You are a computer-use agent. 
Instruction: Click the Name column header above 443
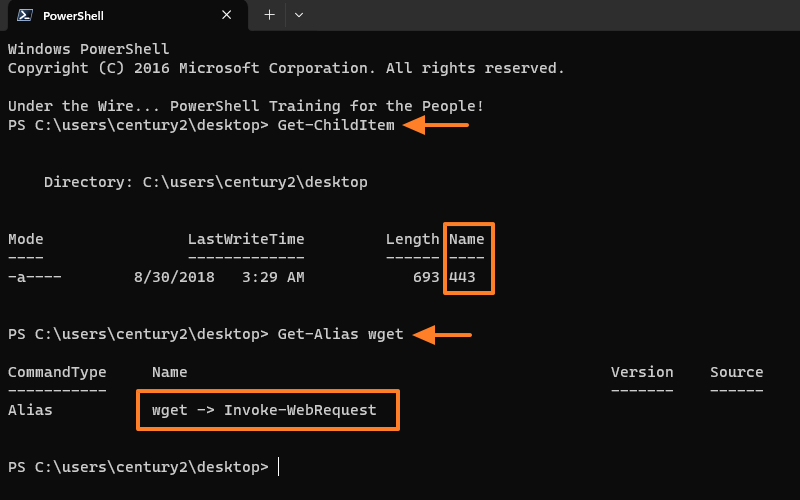click(467, 240)
